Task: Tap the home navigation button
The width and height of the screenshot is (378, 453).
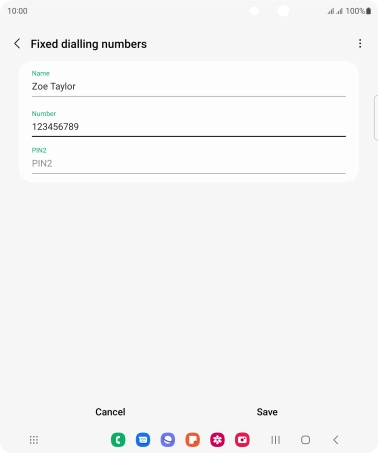Action: point(305,440)
